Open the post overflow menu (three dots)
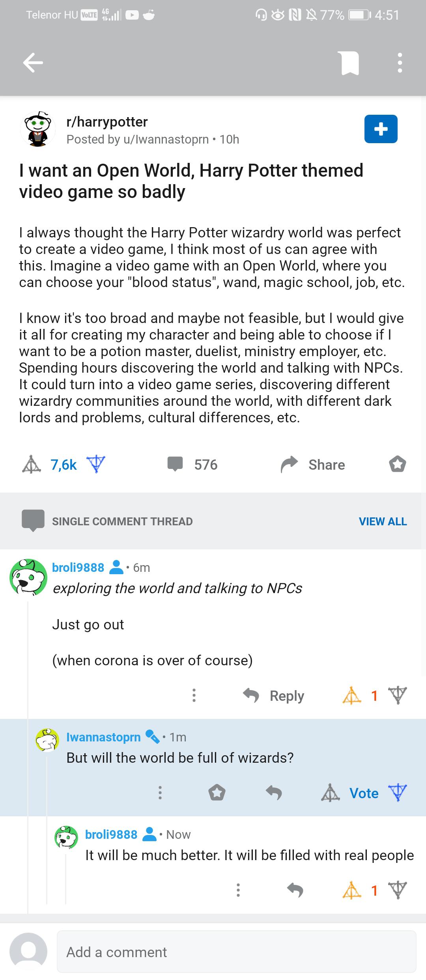426x980 pixels. tap(400, 63)
